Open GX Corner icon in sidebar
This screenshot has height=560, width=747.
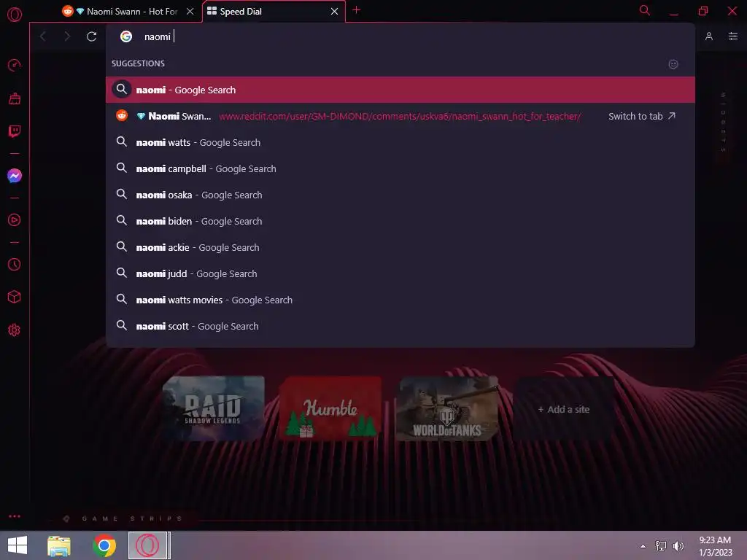pos(15,98)
